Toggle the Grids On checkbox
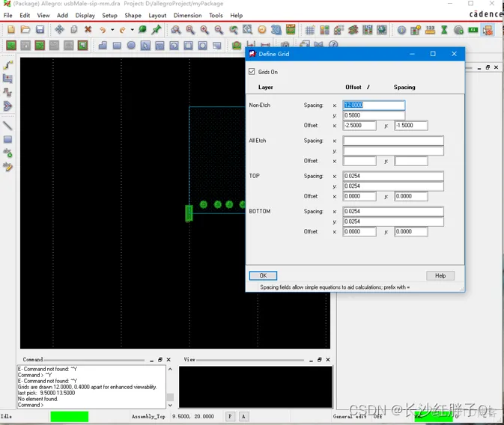This screenshot has width=504, height=425. tap(252, 72)
